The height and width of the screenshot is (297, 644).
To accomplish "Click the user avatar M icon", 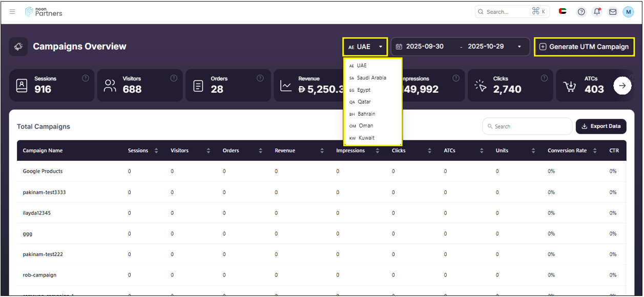I will [628, 12].
